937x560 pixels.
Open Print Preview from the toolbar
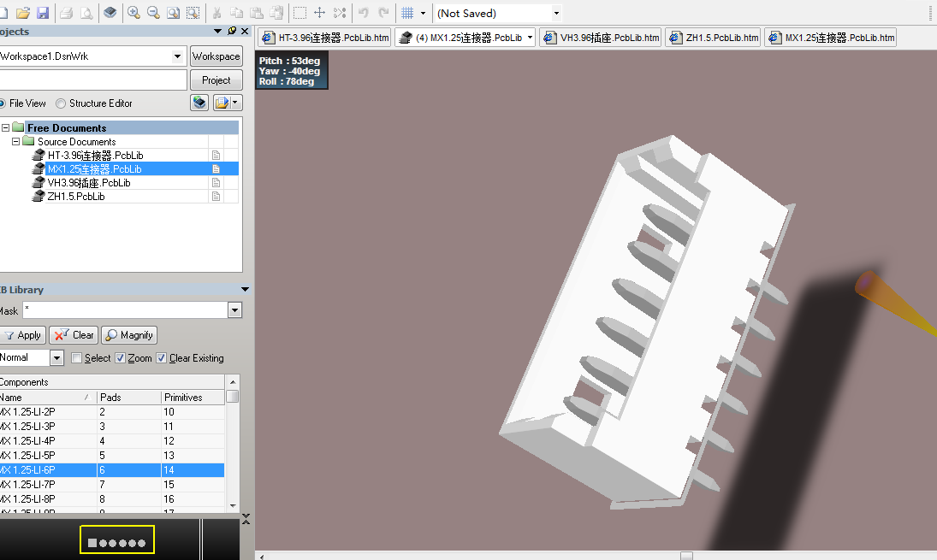[86, 13]
